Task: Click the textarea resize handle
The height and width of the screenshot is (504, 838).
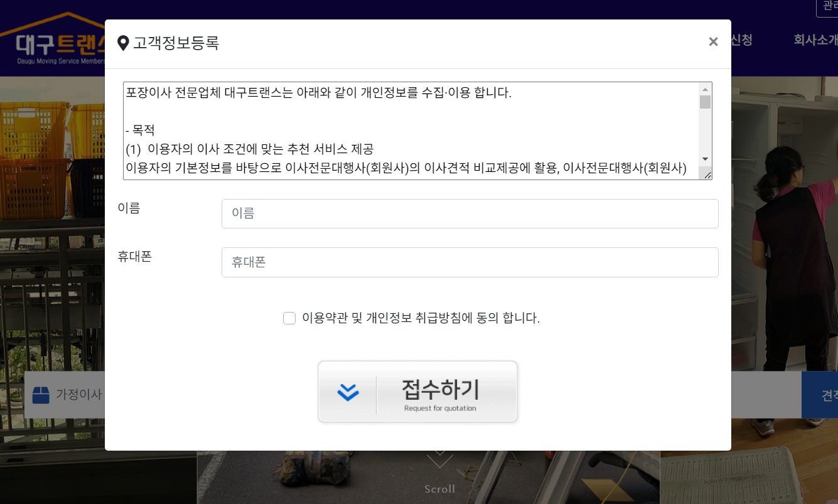Action: 707,175
